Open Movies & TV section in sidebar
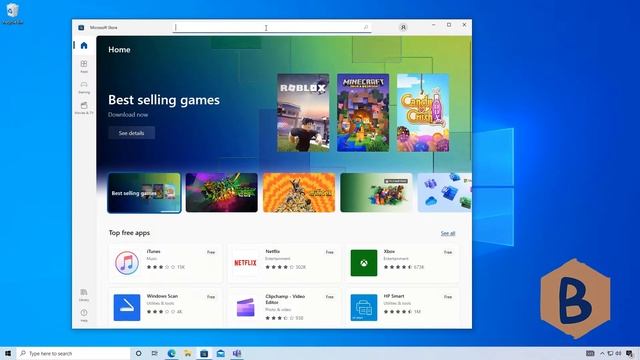 pyautogui.click(x=84, y=108)
